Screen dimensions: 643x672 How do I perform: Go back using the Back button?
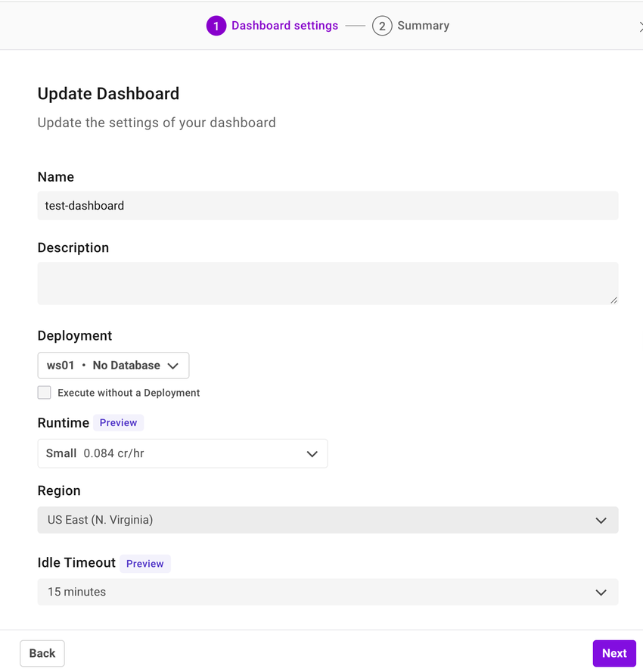coord(42,652)
